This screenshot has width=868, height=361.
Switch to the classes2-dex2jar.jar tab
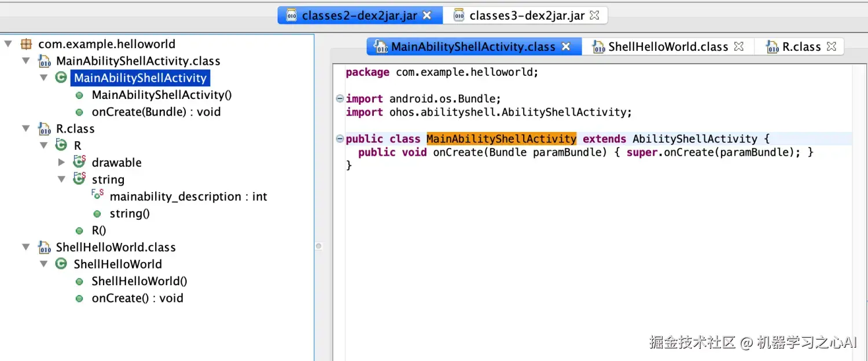(360, 16)
